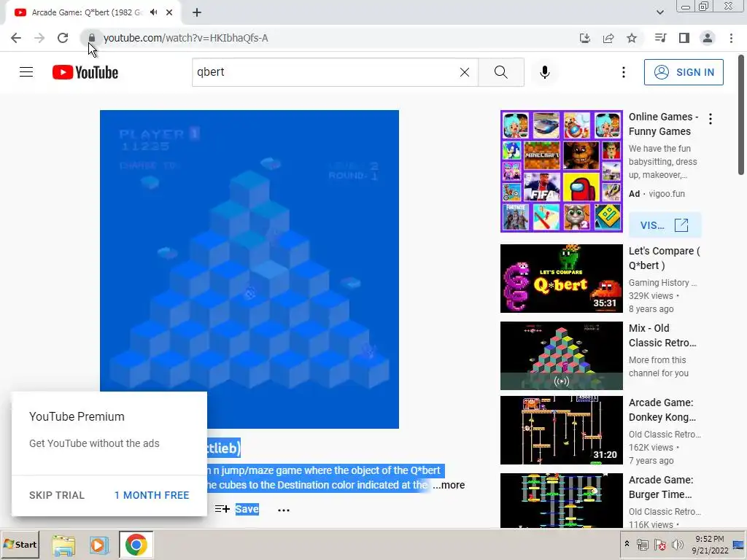Open Chrome three-dot menu

click(x=731, y=38)
